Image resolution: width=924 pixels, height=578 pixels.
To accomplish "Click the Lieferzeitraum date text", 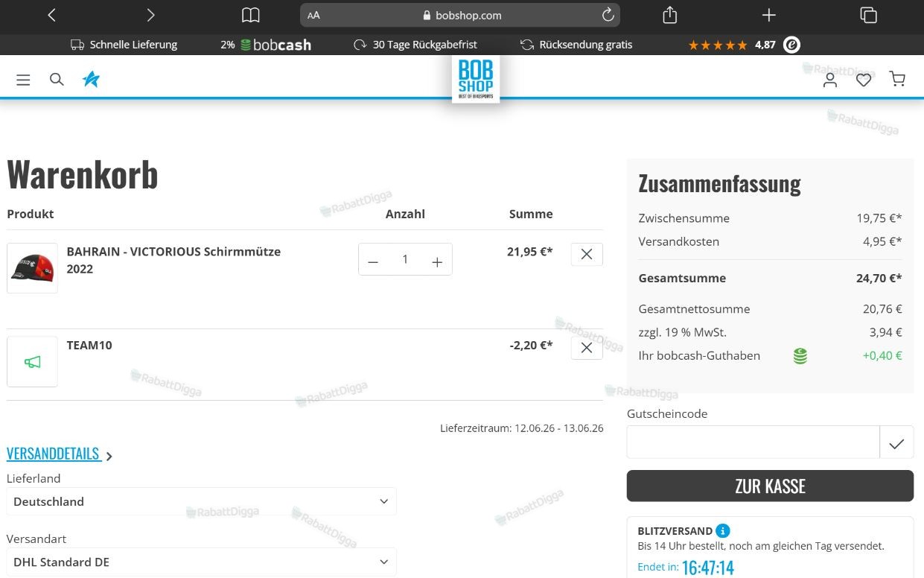I will (521, 428).
